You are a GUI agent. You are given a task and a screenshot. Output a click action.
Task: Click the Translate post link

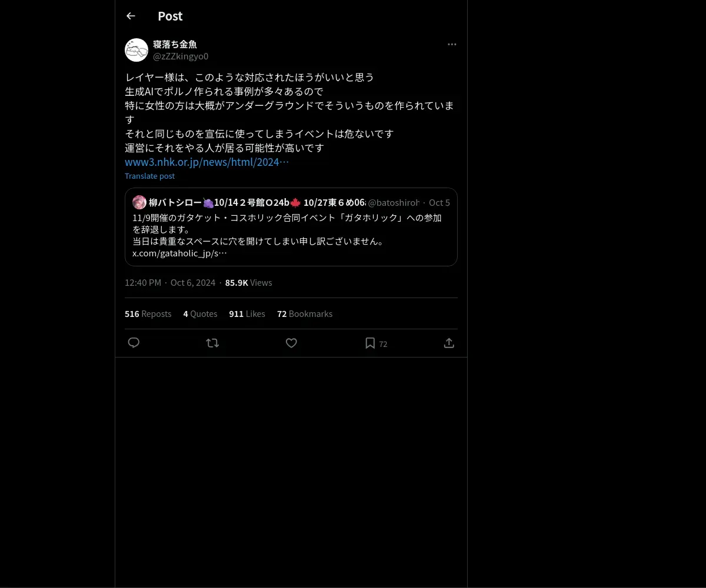[x=149, y=176]
